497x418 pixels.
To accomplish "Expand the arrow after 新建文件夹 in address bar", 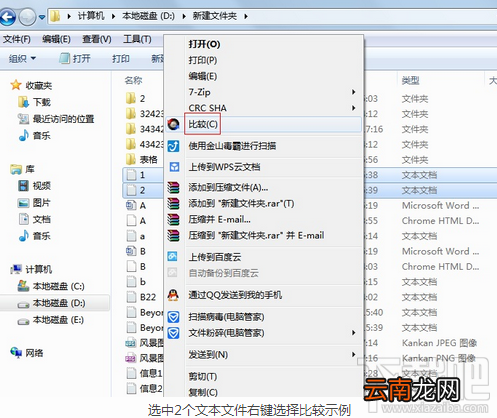I will point(246,16).
